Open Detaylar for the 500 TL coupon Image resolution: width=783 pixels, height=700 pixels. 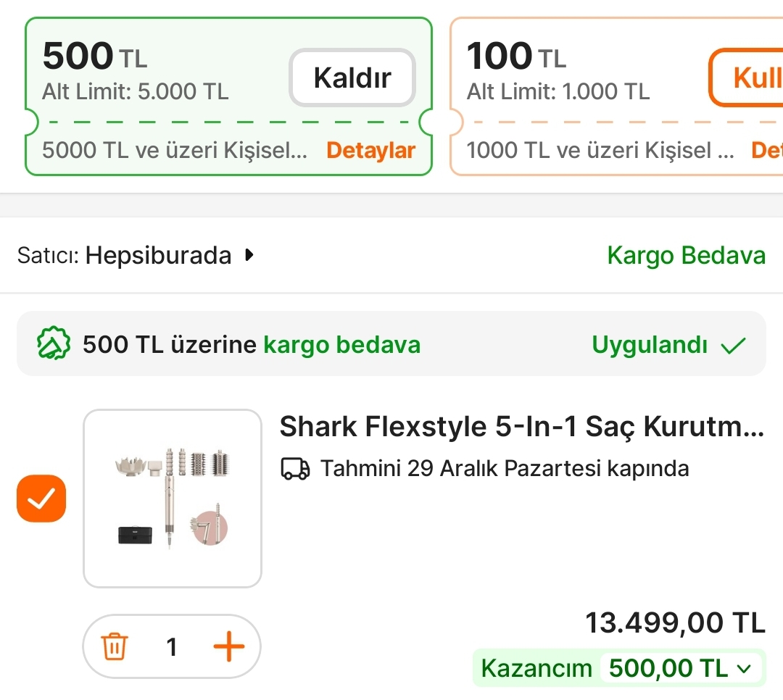point(370,150)
